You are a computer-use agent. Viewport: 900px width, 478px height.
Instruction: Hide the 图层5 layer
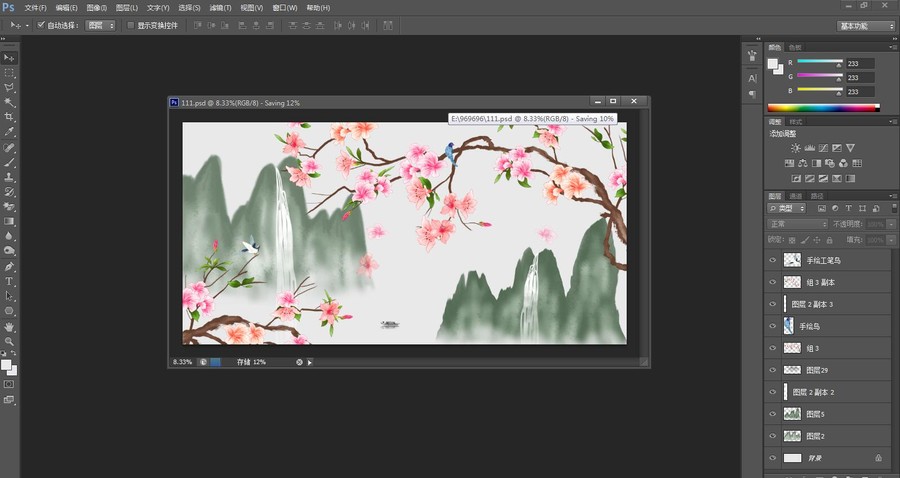(773, 414)
